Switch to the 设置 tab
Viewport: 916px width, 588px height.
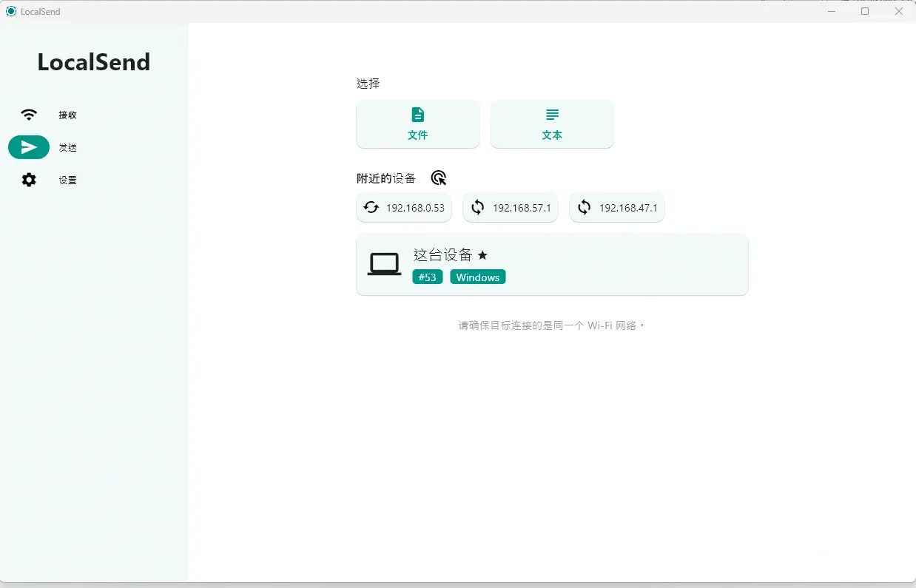[x=67, y=180]
